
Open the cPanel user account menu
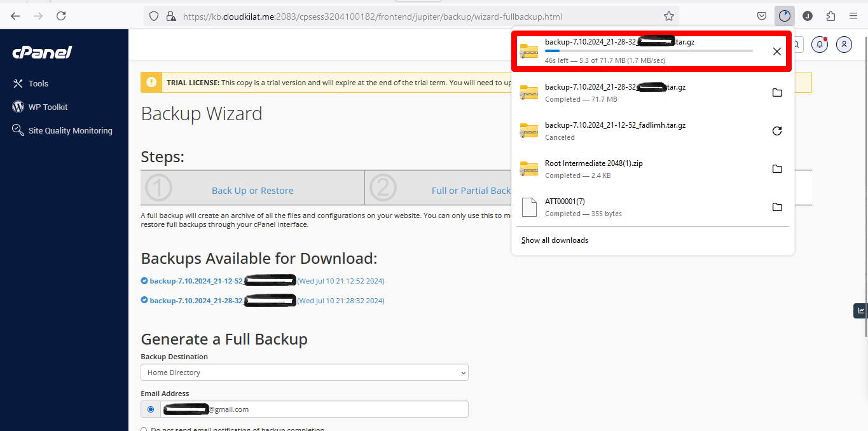coord(844,44)
